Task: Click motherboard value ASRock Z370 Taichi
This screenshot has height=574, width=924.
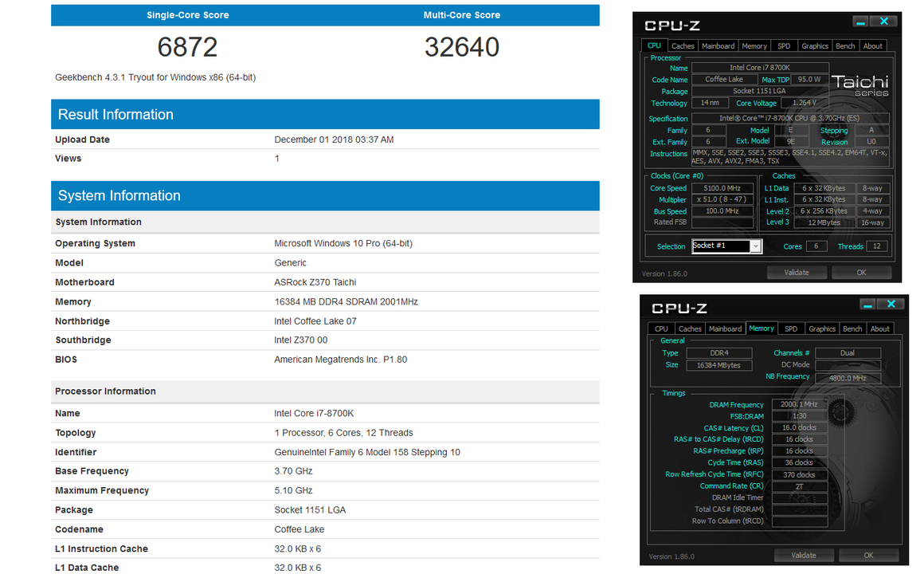Action: pyautogui.click(x=315, y=282)
